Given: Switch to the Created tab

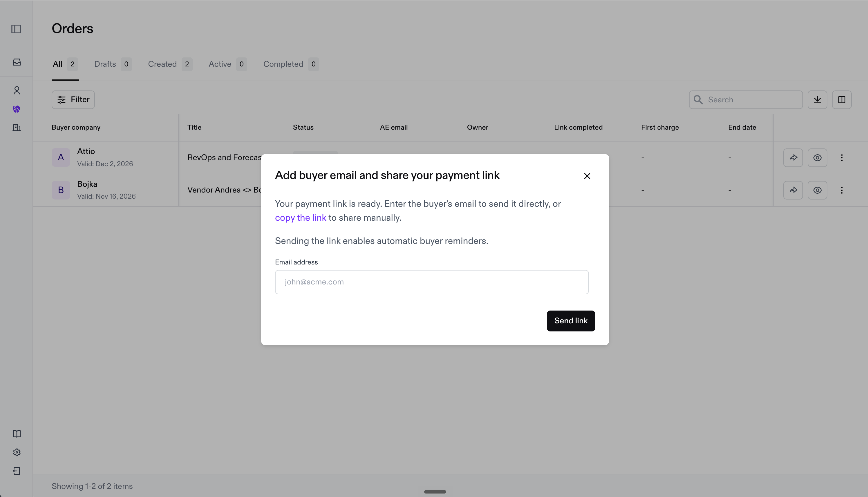Looking at the screenshot, I should point(170,64).
